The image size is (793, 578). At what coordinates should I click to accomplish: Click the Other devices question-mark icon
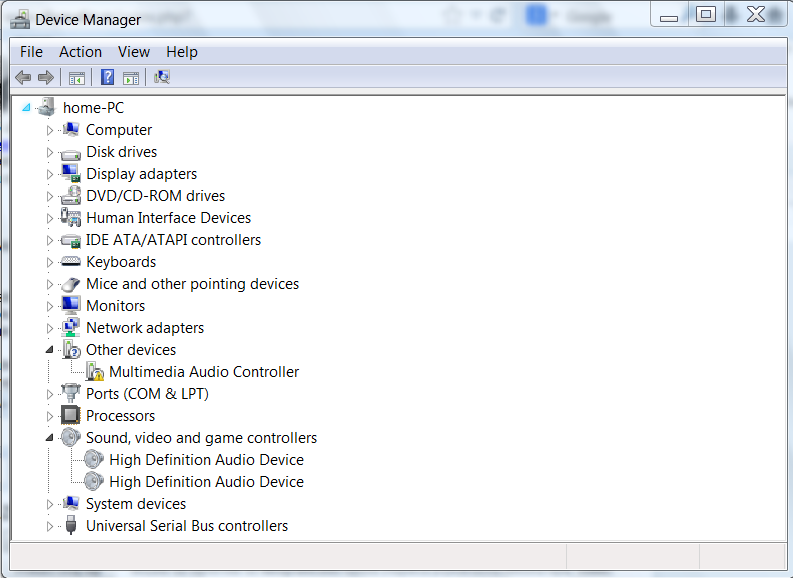[x=71, y=349]
